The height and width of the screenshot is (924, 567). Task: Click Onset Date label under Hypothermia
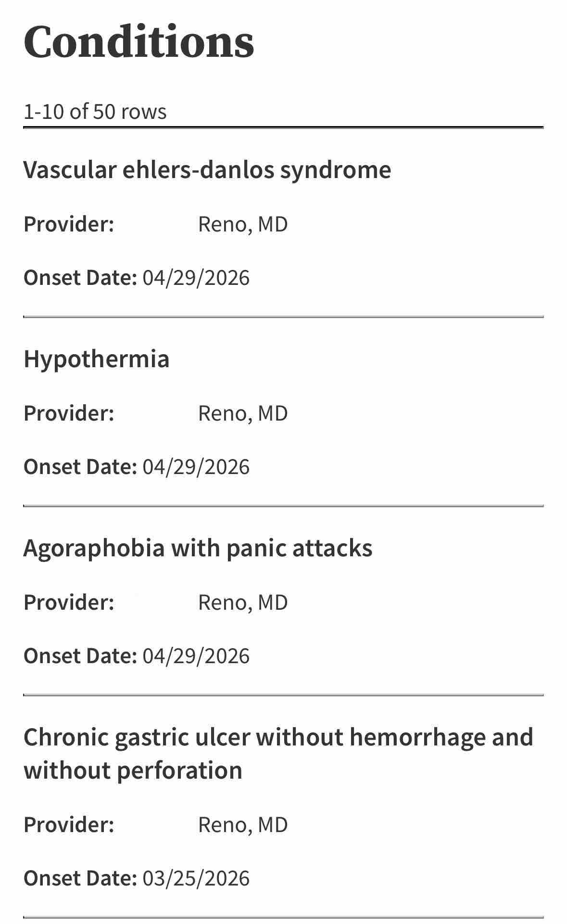pos(80,467)
